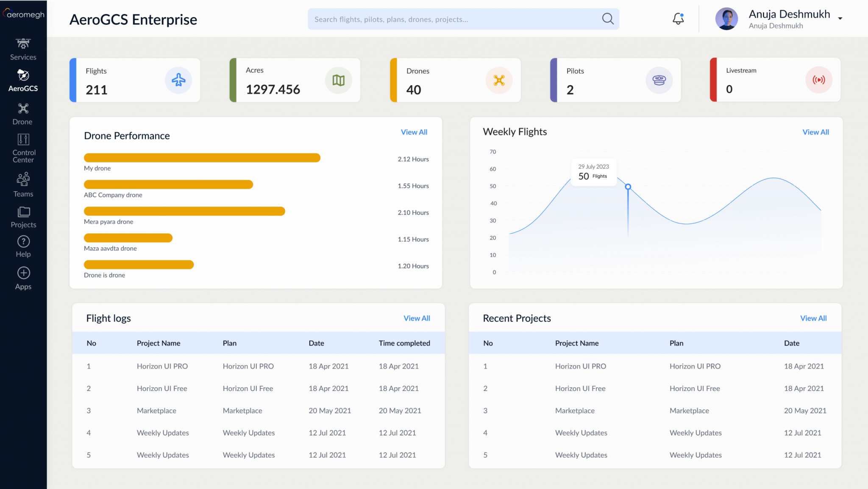Click View All in Drone Performance
This screenshot has width=868, height=489.
(x=414, y=132)
